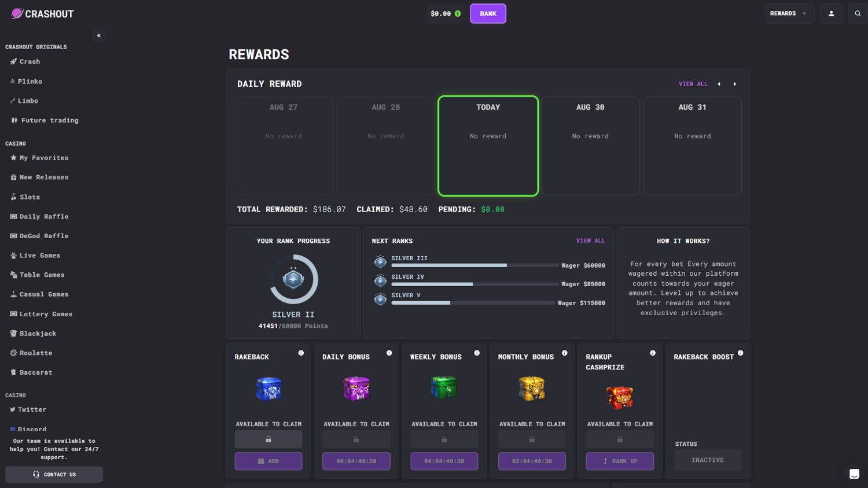Viewport: 868px width, 488px height.
Task: Click the blue Rakeback chest icon
Action: point(269,389)
